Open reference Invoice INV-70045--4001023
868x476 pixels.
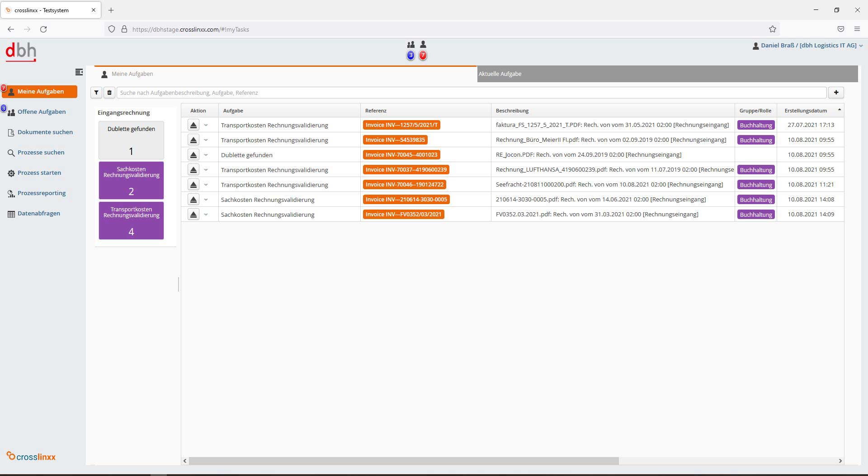[401, 155]
